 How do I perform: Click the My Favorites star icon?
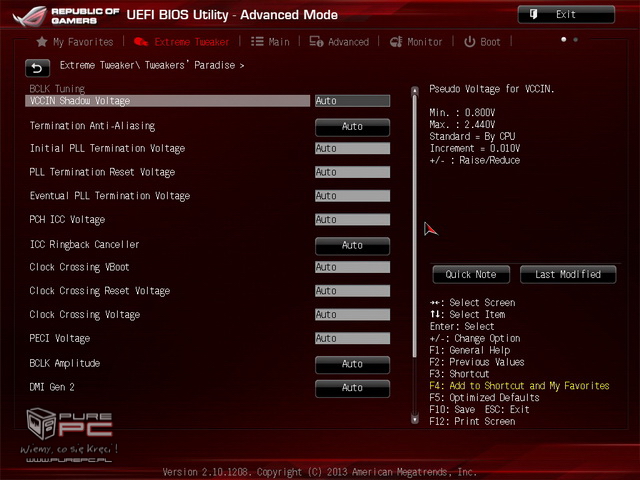[x=42, y=42]
